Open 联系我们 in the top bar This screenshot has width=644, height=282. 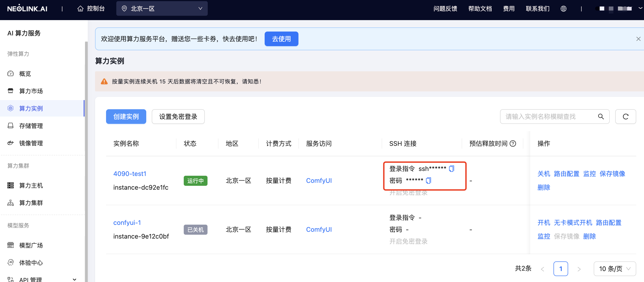point(538,9)
